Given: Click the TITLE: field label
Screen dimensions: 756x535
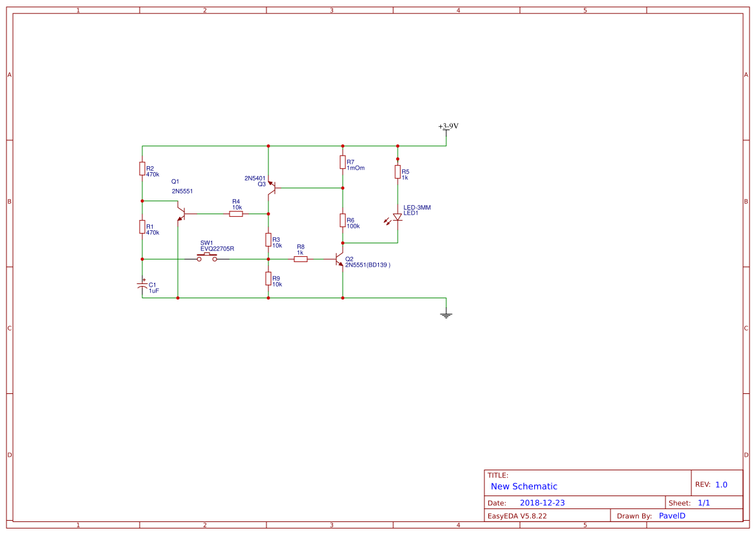Looking at the screenshot, I should 497,475.
